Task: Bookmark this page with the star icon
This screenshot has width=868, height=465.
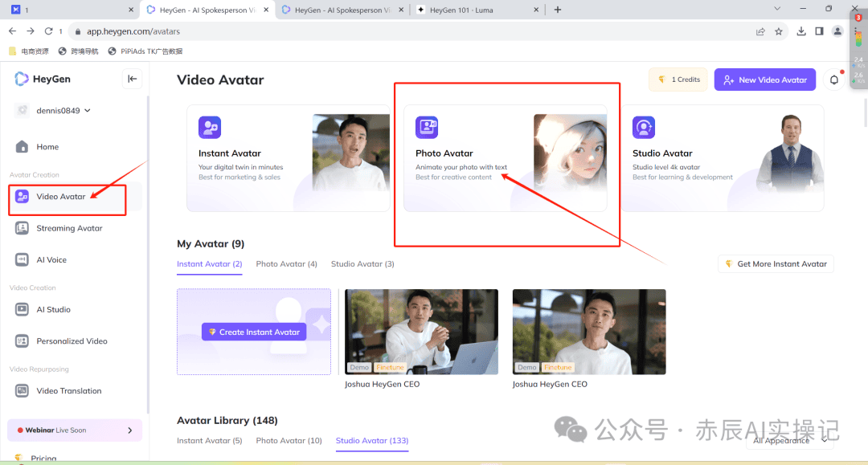Action: click(779, 31)
